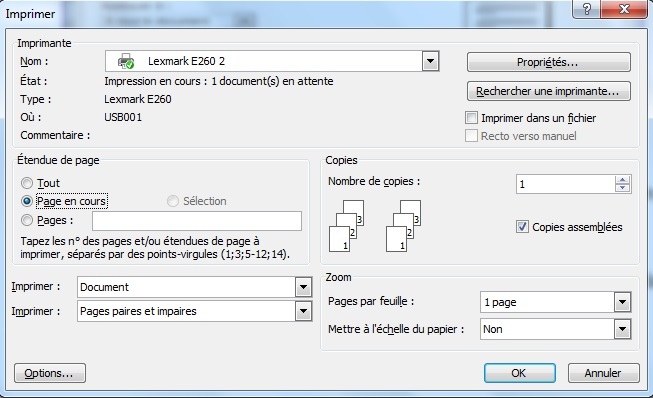
Task: Click the Lexmark printer icon in name field
Action: (x=125, y=61)
